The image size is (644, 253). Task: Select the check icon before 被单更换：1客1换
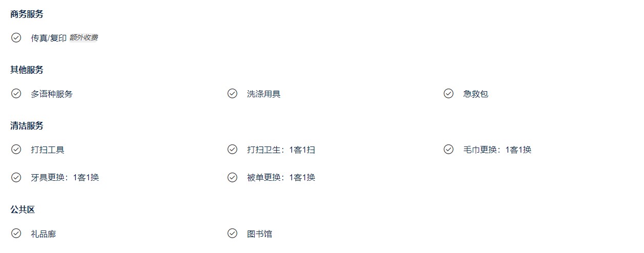click(232, 177)
